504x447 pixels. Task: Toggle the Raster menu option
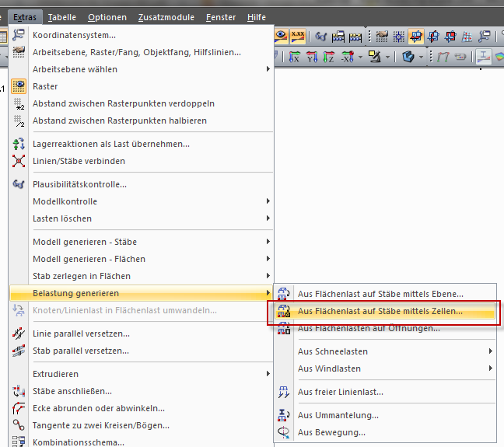[x=142, y=86]
